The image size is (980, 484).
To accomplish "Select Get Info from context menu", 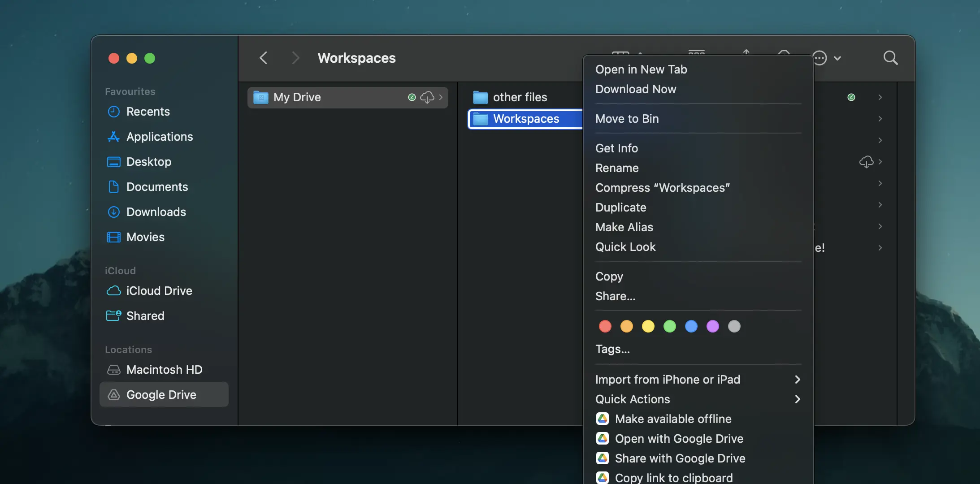I will [x=616, y=148].
